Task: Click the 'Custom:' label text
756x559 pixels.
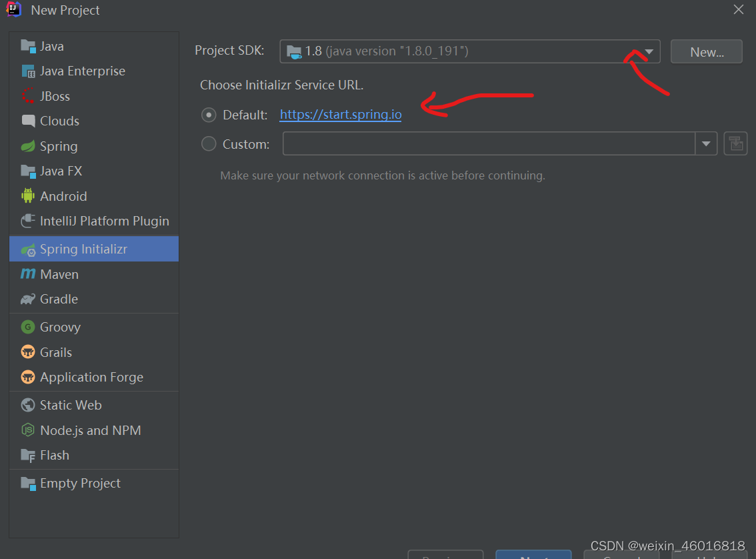Action: click(246, 144)
